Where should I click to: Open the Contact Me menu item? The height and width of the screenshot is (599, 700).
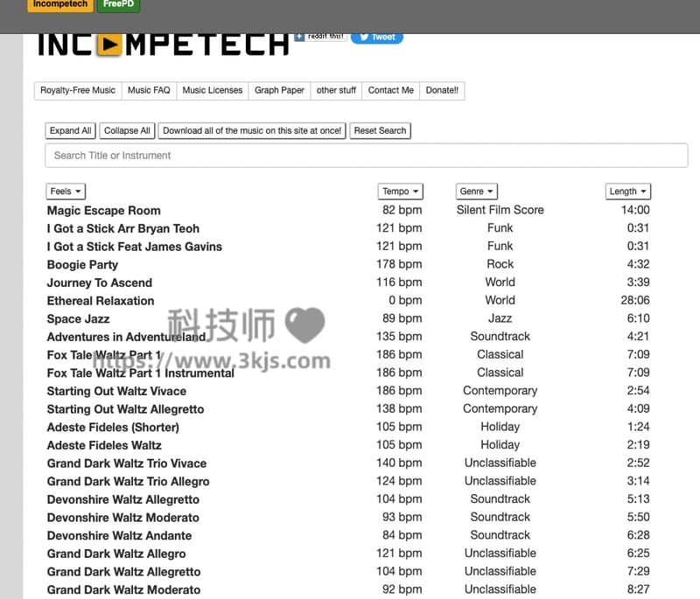[x=390, y=91]
